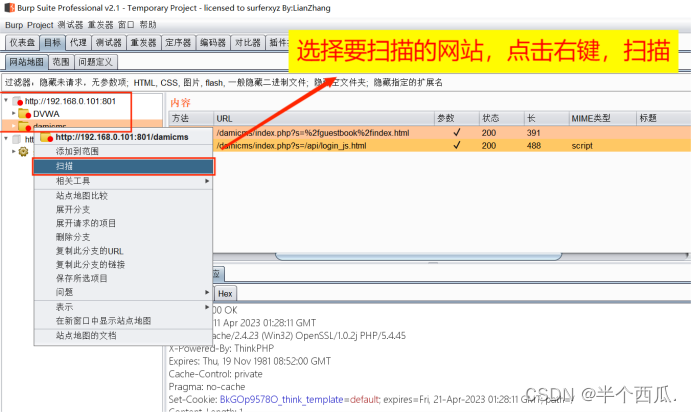This screenshot has height=413, width=691.
Task: Sort by the 方法 column header
Action: [x=191, y=118]
